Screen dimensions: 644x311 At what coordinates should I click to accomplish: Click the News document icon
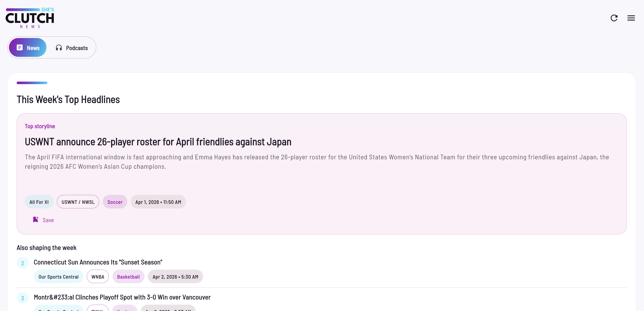19,47
